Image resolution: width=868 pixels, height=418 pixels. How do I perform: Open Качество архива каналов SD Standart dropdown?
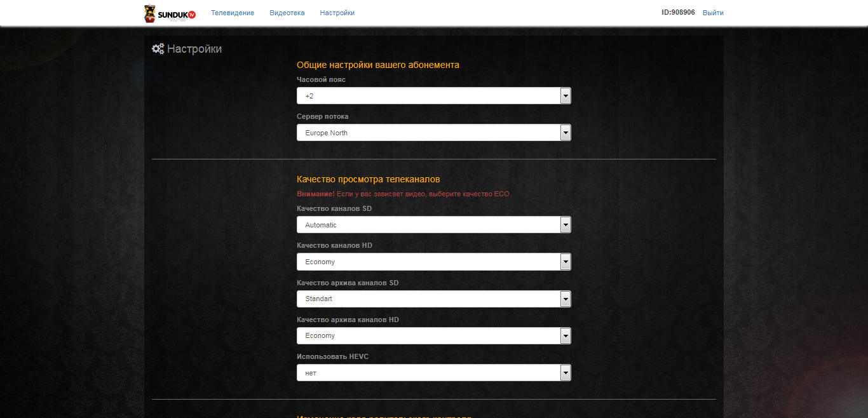[433, 299]
